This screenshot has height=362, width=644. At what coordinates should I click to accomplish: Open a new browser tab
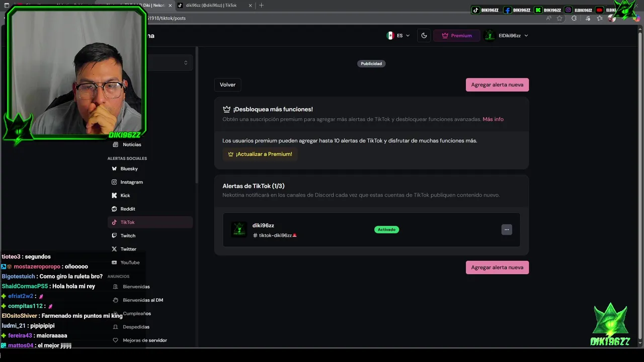[x=261, y=6]
